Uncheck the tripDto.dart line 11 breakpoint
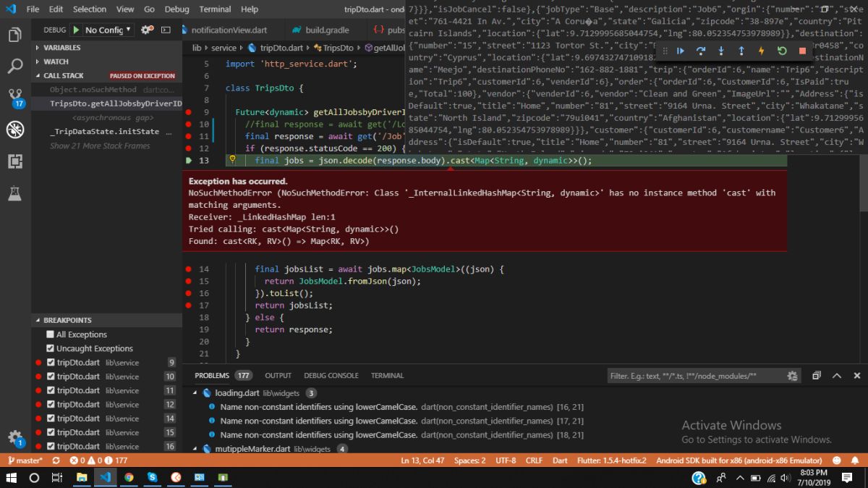868x488 pixels. click(51, 390)
